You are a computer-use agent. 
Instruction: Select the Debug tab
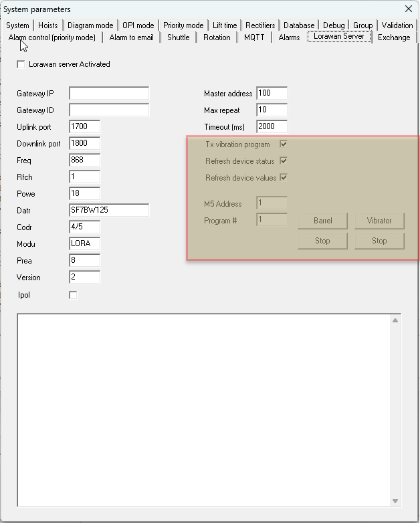click(x=334, y=25)
